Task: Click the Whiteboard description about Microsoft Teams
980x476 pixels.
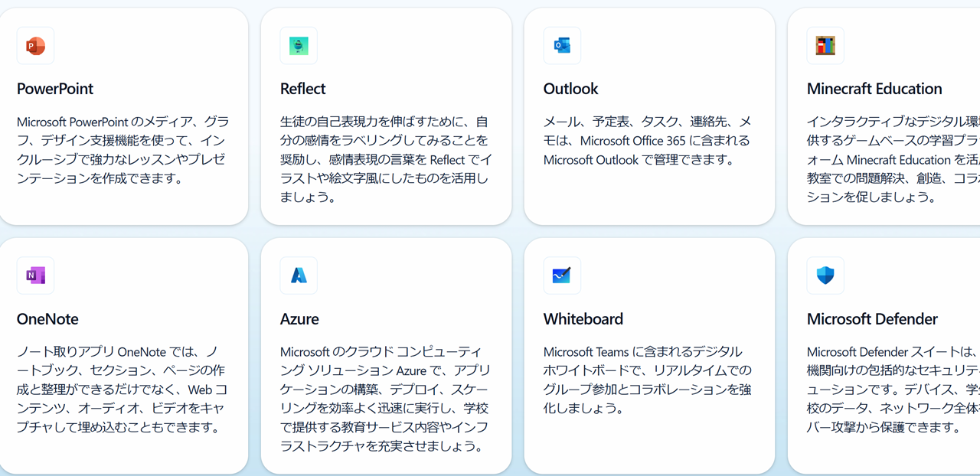Action: tap(648, 380)
